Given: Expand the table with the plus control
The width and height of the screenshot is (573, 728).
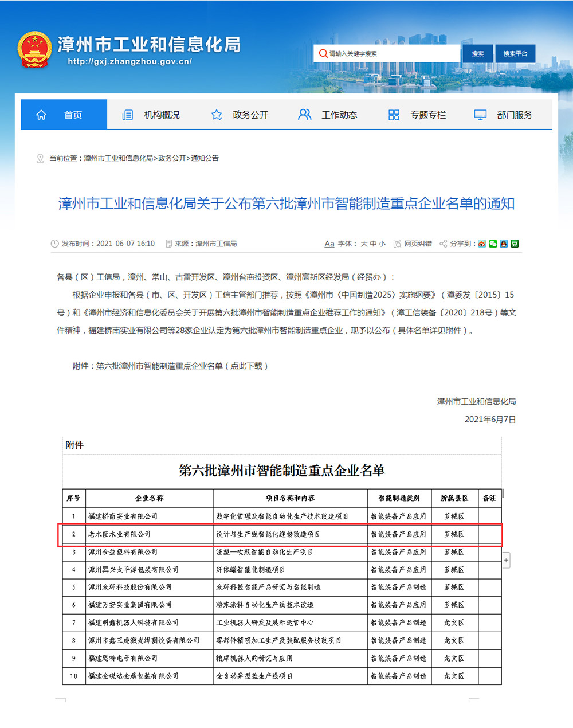Looking at the screenshot, I should [x=507, y=561].
